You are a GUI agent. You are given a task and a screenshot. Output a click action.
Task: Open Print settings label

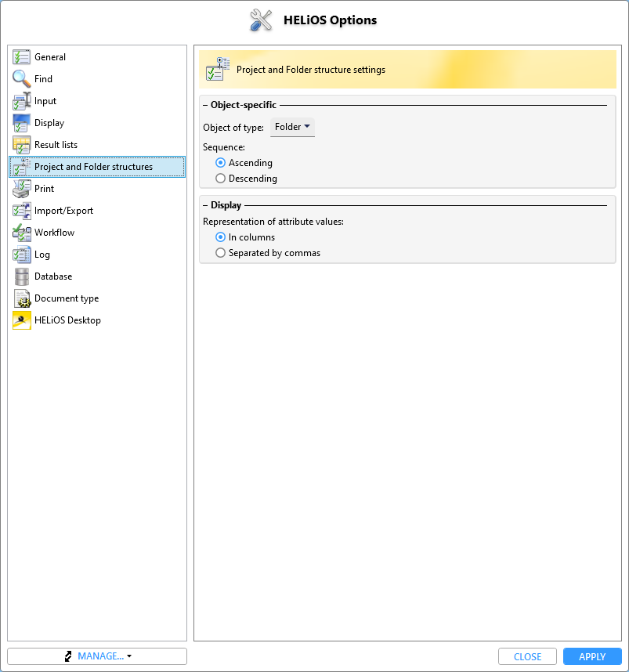click(x=44, y=189)
